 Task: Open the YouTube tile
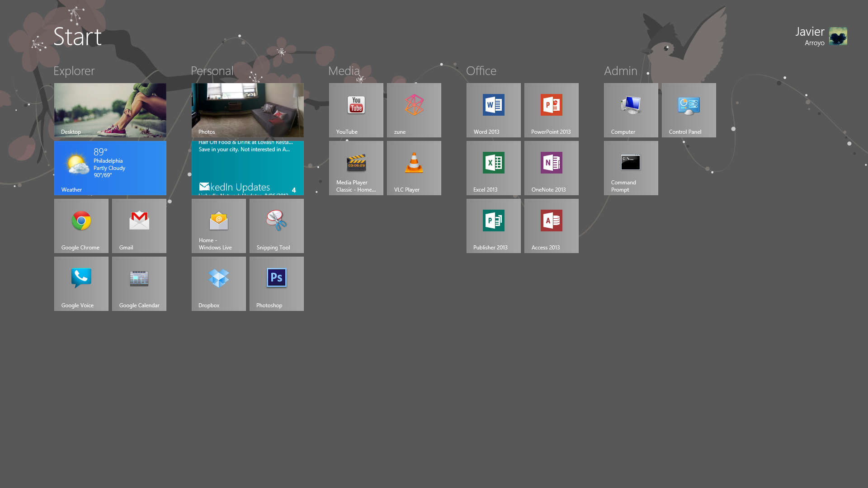coord(356,110)
